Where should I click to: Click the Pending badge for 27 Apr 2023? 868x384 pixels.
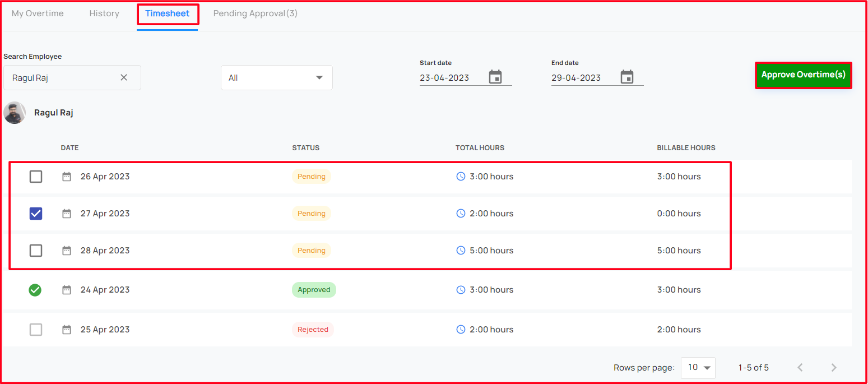coord(312,214)
